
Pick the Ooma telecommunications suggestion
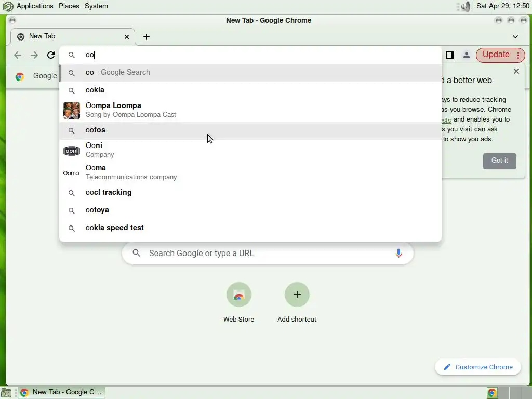tap(250, 172)
